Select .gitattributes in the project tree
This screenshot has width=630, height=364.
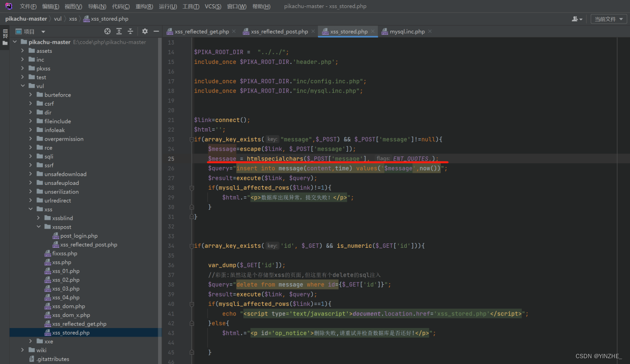coord(85,359)
